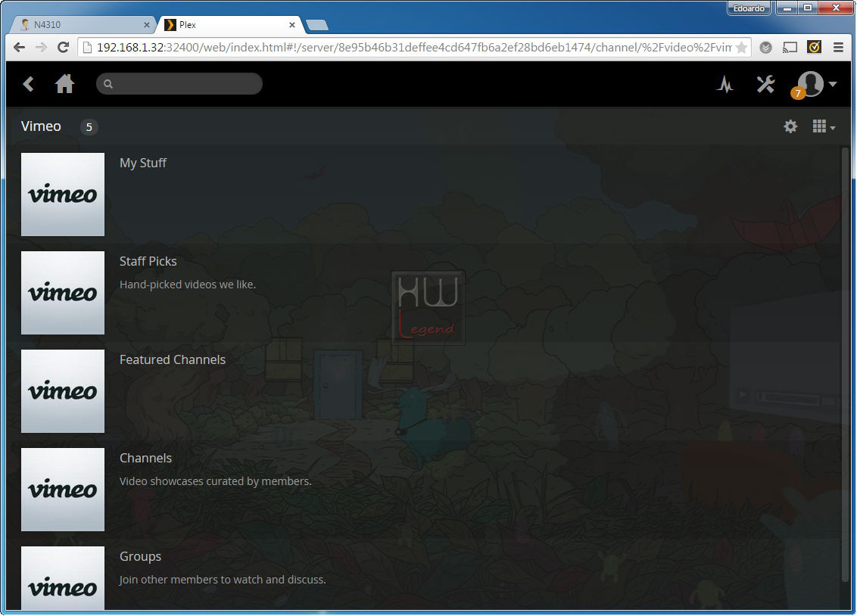Open the Groups title link

(141, 556)
